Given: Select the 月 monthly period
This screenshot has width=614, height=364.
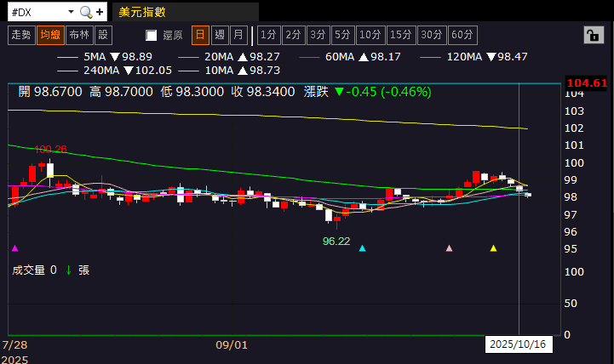Looking at the screenshot, I should coord(238,35).
